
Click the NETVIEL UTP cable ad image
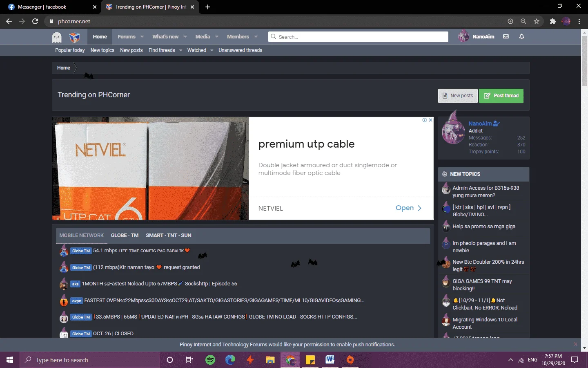pyautogui.click(x=150, y=168)
